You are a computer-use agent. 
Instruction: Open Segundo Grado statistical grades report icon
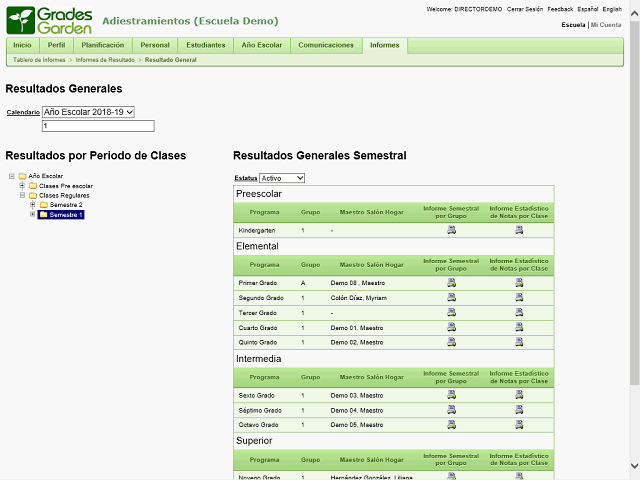coord(519,298)
